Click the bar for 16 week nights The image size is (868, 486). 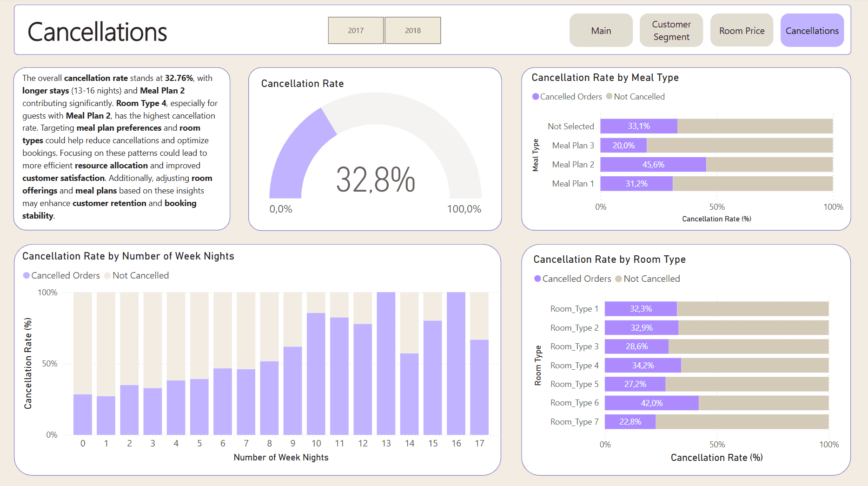tap(456, 363)
